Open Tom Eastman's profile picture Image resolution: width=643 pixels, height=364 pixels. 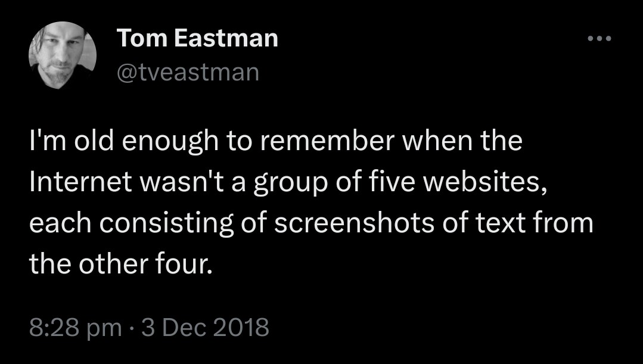coord(63,55)
